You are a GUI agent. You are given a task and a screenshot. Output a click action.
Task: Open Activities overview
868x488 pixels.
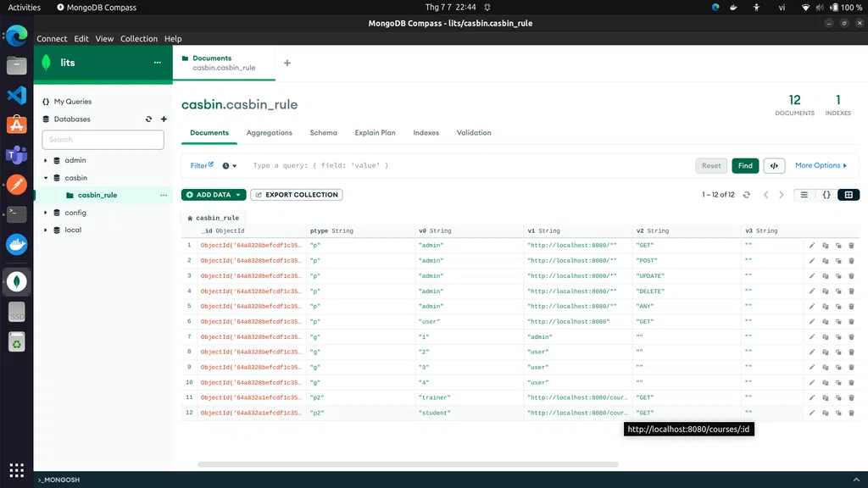pyautogui.click(x=24, y=7)
